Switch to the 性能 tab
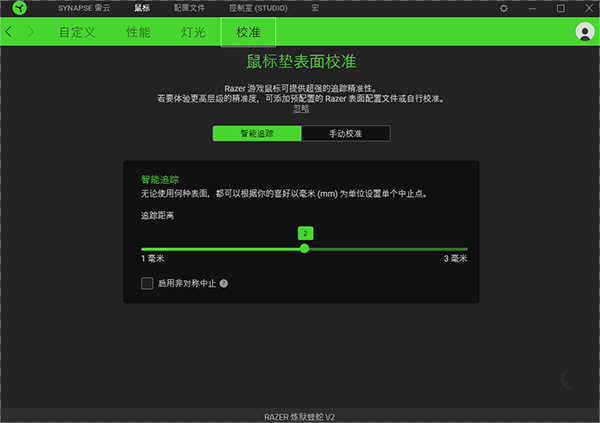Image resolution: width=600 pixels, height=423 pixels. [x=138, y=32]
